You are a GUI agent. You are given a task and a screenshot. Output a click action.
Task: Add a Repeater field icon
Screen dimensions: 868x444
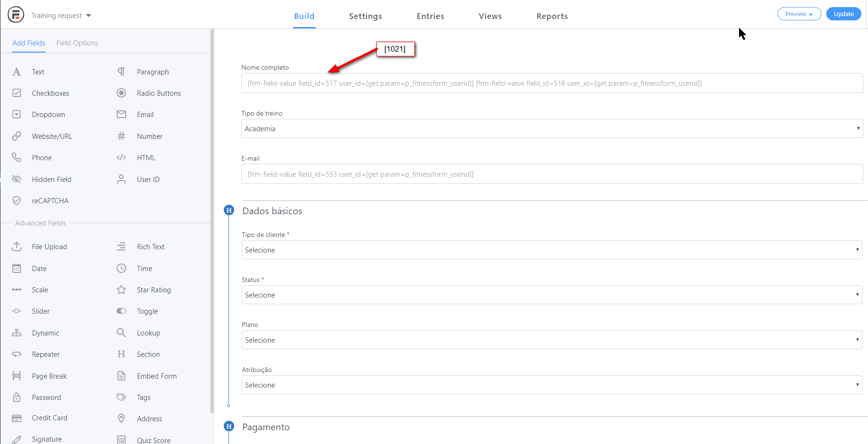[x=17, y=354]
